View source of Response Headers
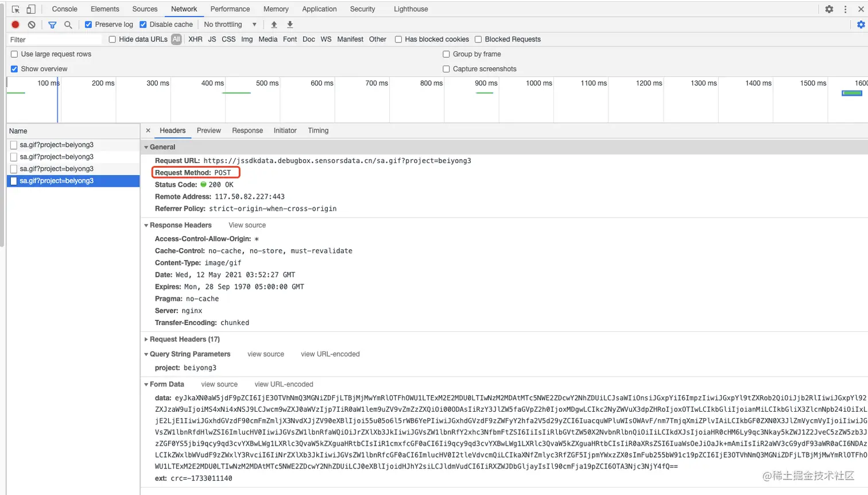This screenshot has height=495, width=868. tap(247, 225)
